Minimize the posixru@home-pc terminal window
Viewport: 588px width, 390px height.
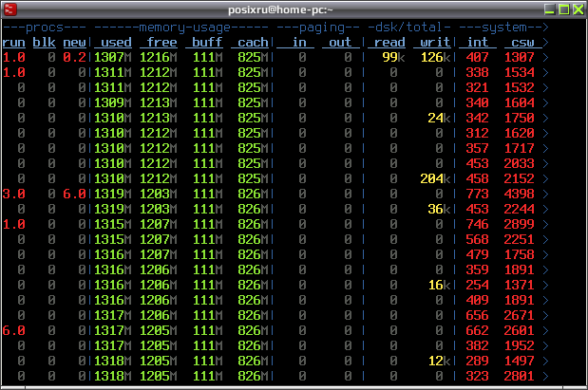[x=549, y=9]
